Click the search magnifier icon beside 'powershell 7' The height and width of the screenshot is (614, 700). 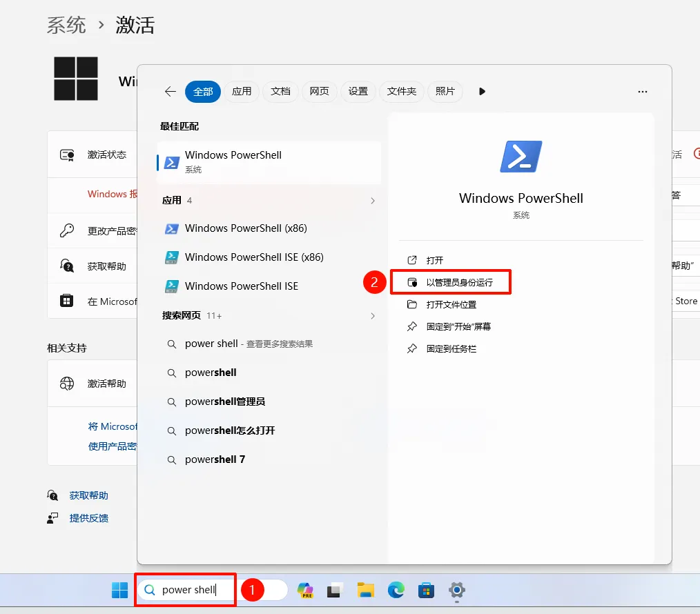(171, 460)
